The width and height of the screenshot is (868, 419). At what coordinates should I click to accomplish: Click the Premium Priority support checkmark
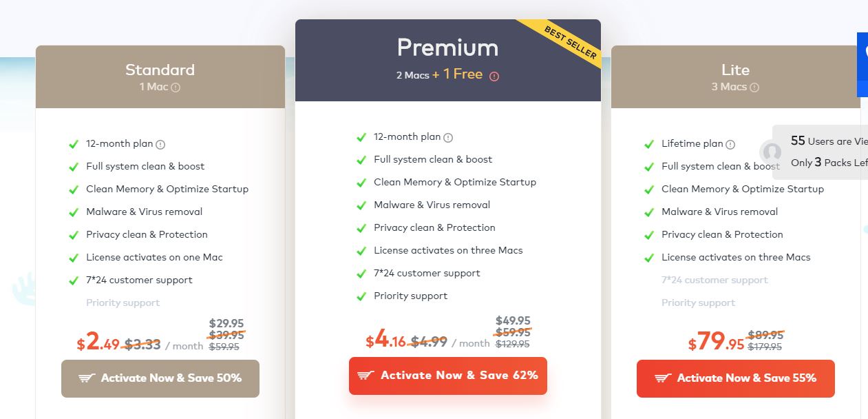click(x=361, y=296)
